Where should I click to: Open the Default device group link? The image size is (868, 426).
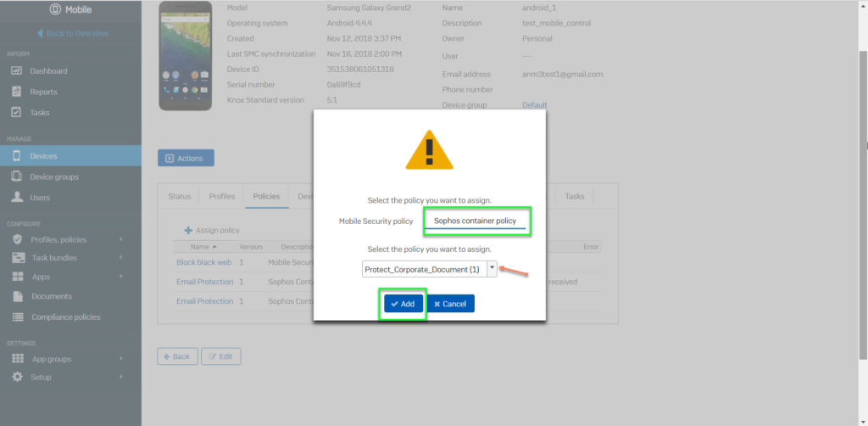click(534, 104)
